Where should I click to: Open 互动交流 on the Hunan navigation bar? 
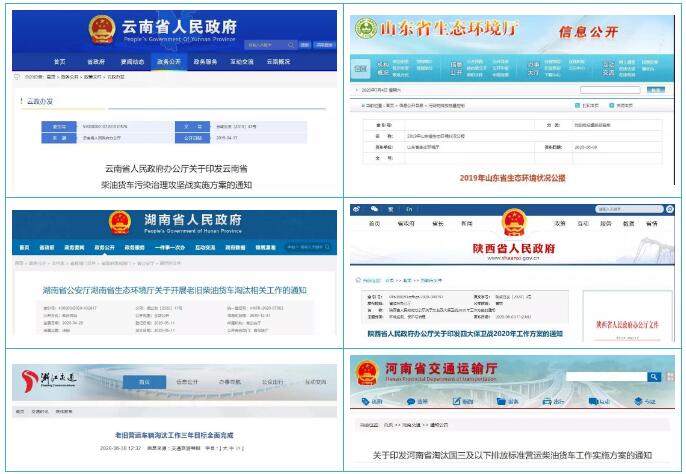pos(205,247)
